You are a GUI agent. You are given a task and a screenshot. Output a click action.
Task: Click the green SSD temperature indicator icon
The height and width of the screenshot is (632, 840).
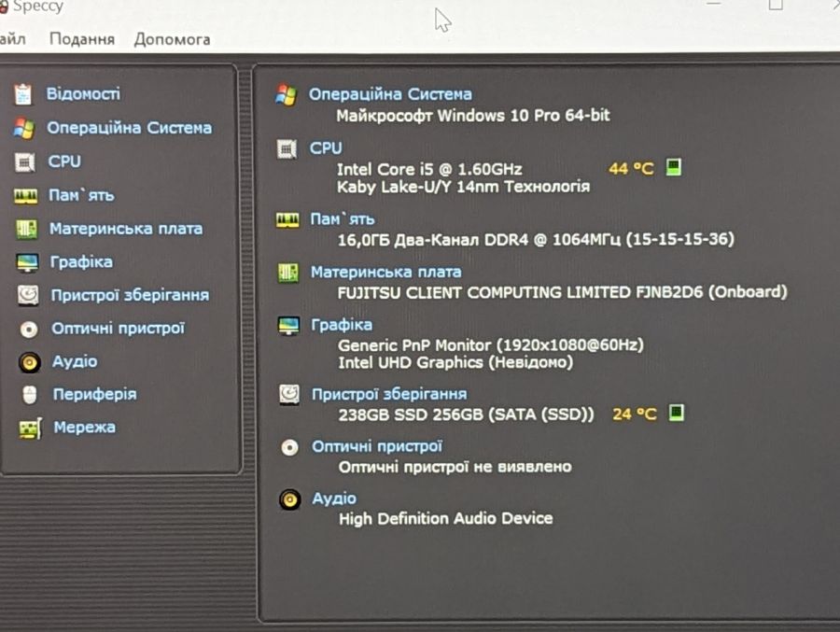(x=677, y=413)
